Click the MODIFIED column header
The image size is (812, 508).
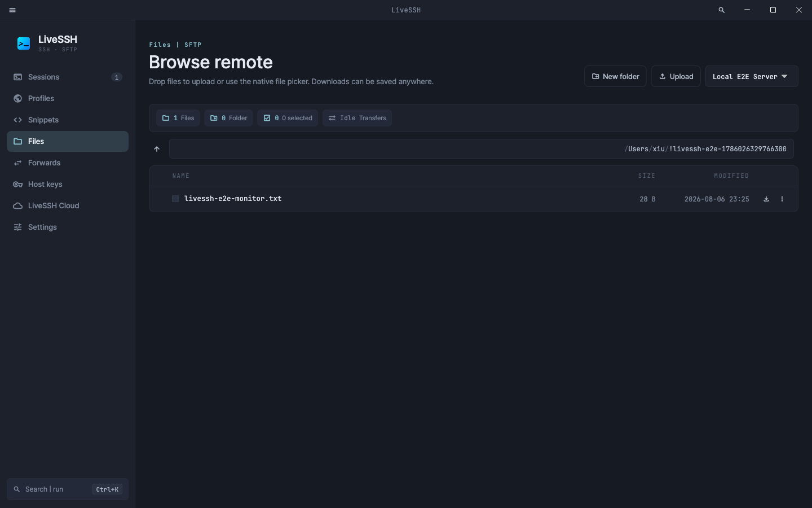point(731,176)
